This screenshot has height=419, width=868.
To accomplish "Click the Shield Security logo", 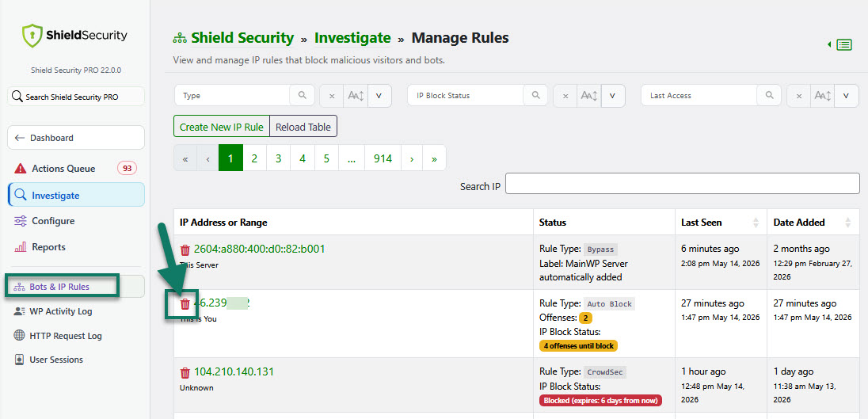I will (x=74, y=36).
